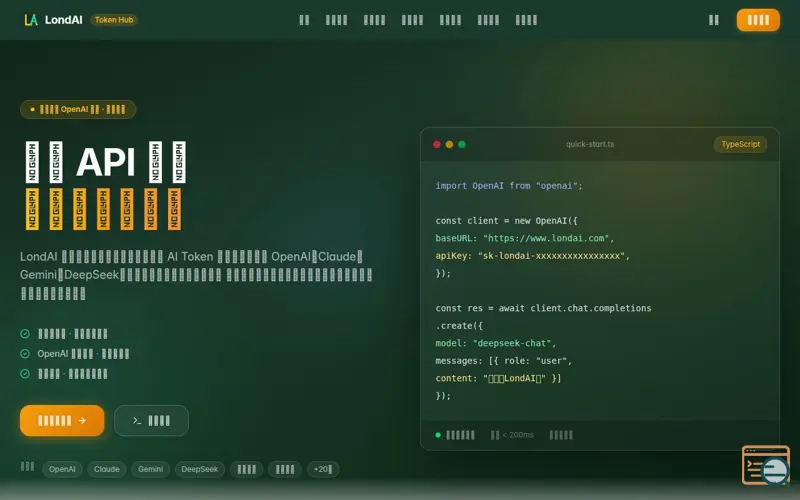The image size is (800, 500).
Task: Click the pill badge mentioning OpenAI above the heading
Action: (x=78, y=109)
